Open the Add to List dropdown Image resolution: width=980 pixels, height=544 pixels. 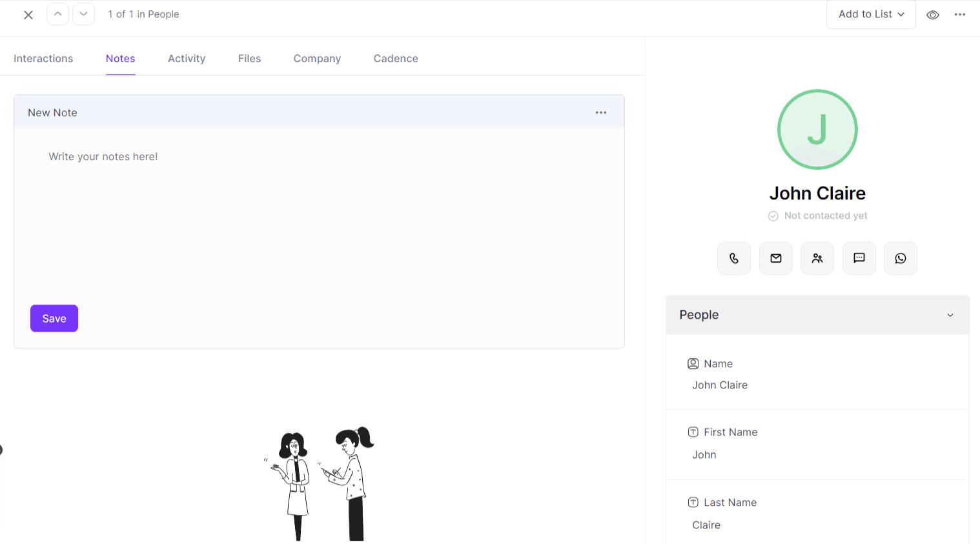[870, 14]
